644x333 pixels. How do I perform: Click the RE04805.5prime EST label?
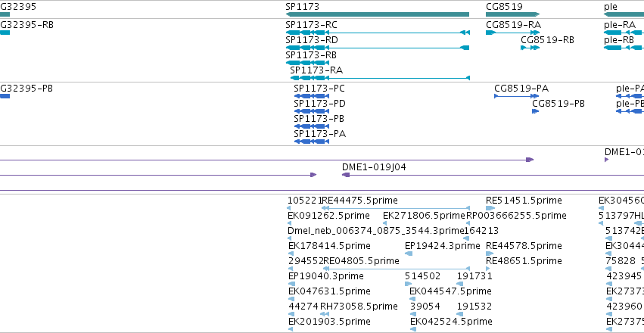coord(361,261)
